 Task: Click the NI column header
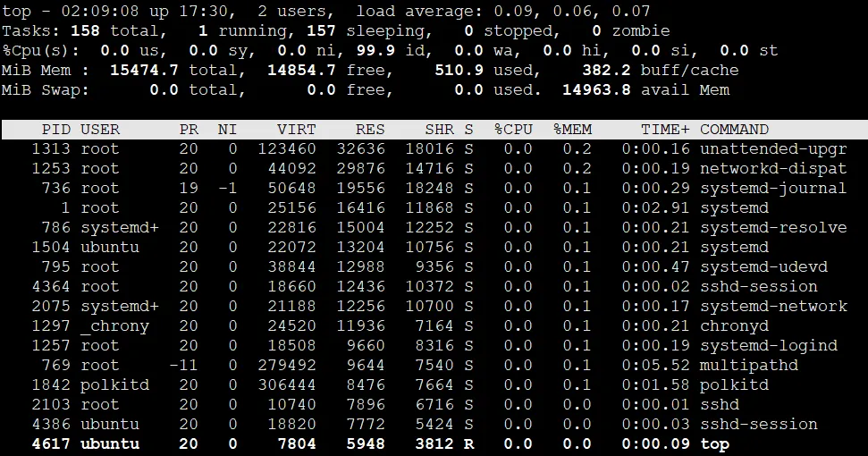click(x=227, y=130)
